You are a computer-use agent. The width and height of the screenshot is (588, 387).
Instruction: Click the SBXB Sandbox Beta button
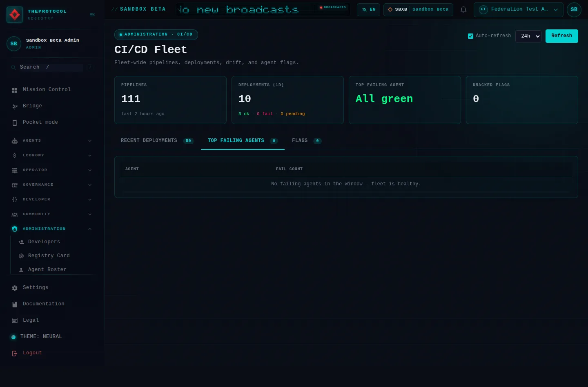[x=418, y=9]
